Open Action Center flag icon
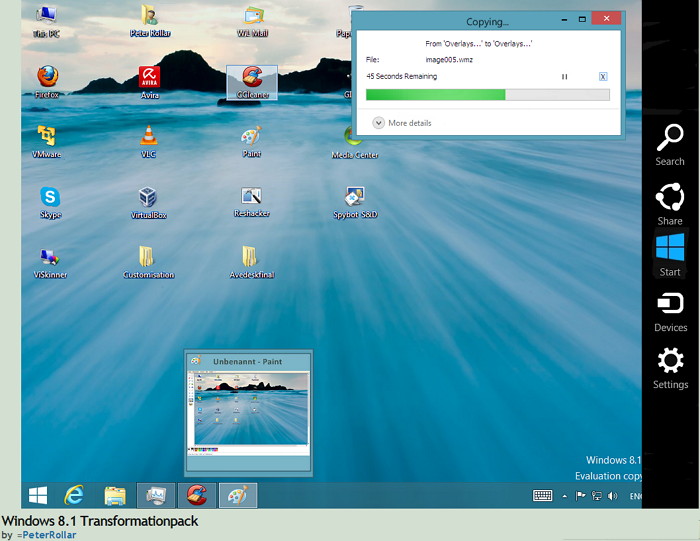This screenshot has width=700, height=541. pyautogui.click(x=580, y=495)
